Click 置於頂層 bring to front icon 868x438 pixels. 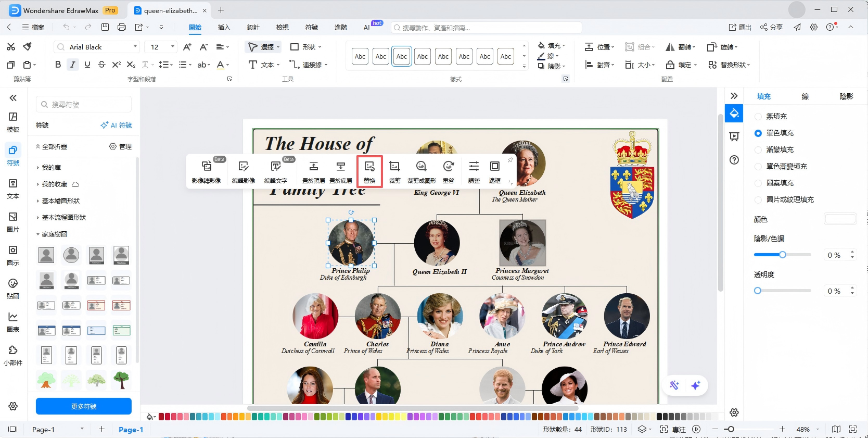click(x=313, y=171)
